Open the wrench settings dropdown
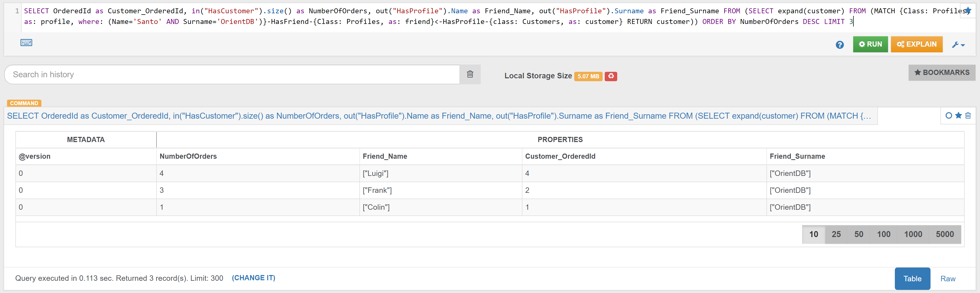 point(958,45)
